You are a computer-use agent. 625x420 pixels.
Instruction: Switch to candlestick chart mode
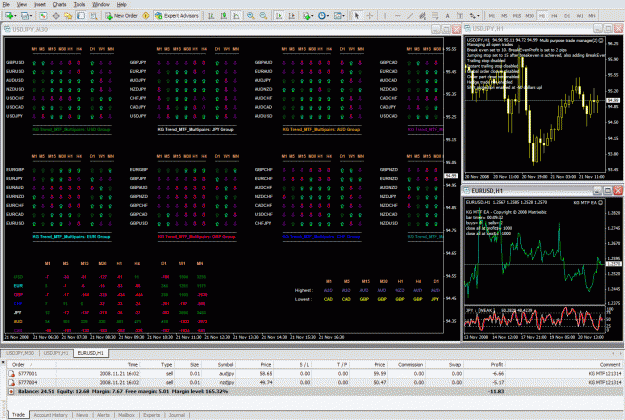pyautogui.click(x=224, y=16)
